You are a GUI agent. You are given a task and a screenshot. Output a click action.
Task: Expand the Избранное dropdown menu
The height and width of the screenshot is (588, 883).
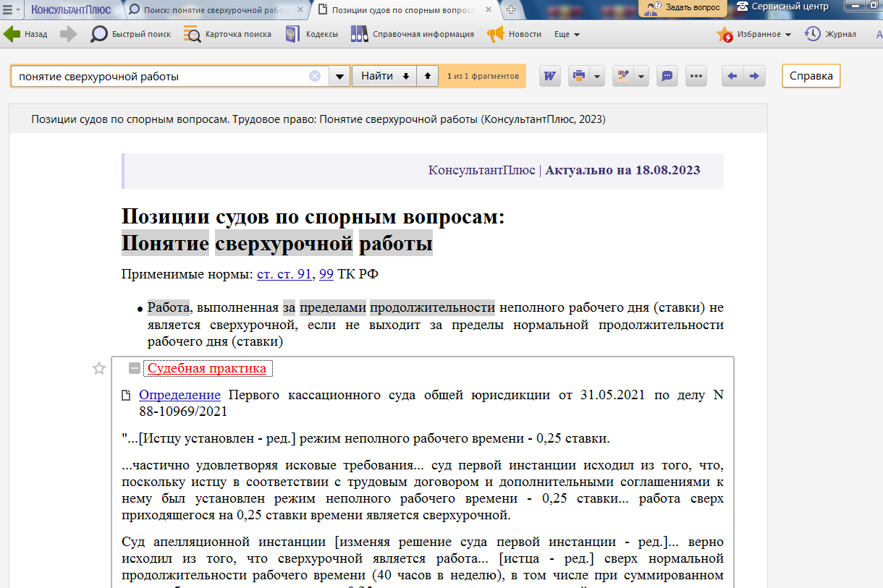point(787,35)
